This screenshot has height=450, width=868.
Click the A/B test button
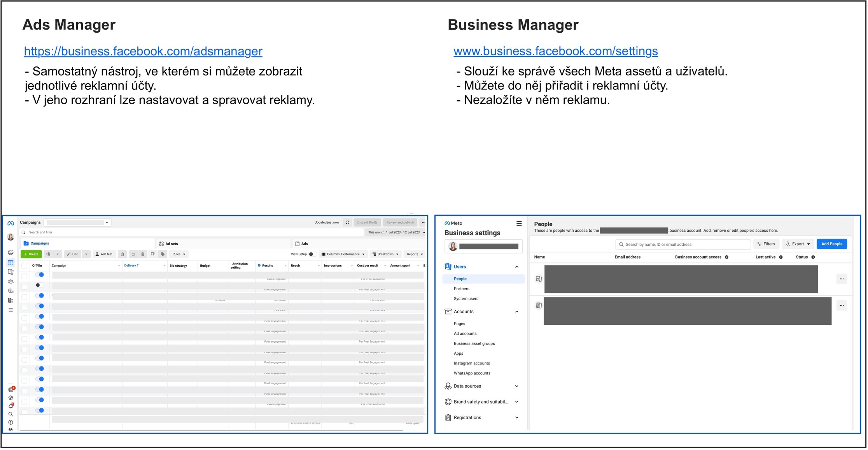(x=104, y=254)
